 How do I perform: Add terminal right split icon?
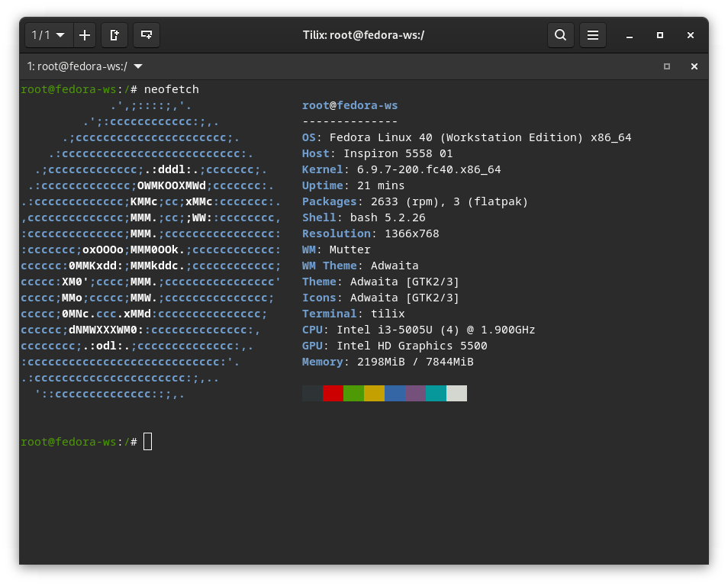114,35
